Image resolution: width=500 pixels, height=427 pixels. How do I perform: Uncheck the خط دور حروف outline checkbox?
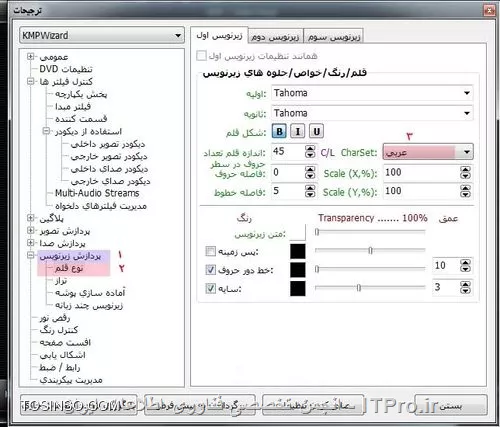point(210,270)
